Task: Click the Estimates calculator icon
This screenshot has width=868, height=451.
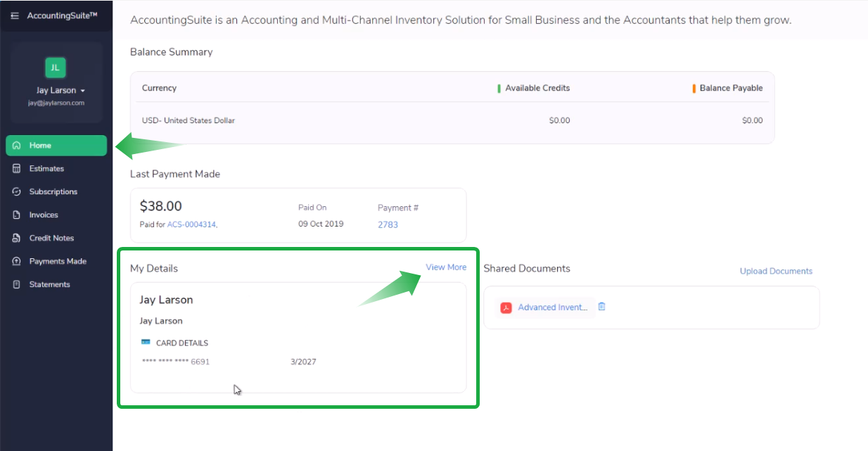Action: [17, 169]
